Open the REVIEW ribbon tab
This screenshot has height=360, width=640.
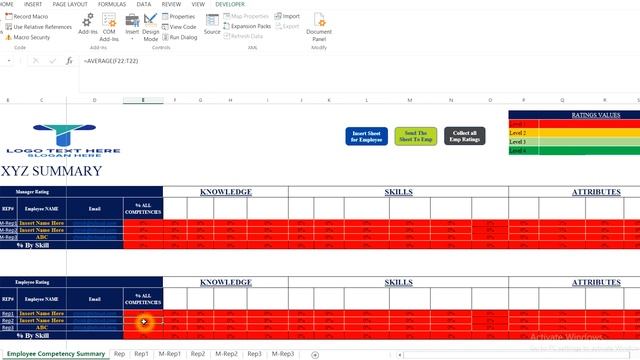click(x=171, y=4)
